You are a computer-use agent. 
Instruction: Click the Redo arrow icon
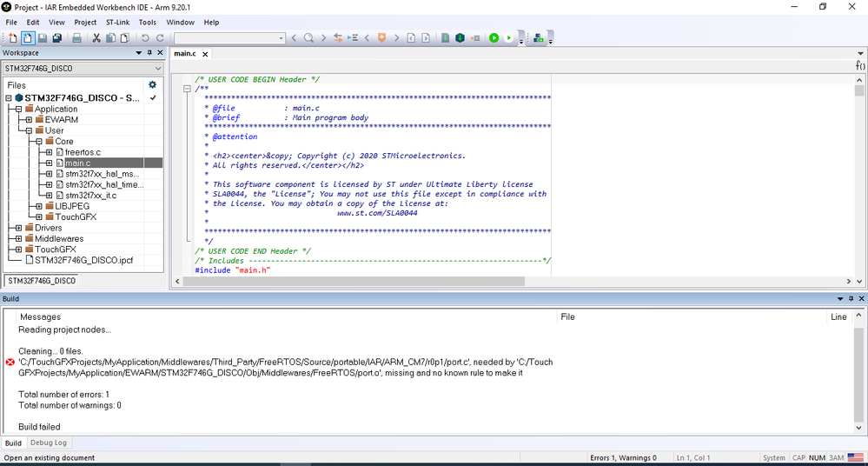160,38
